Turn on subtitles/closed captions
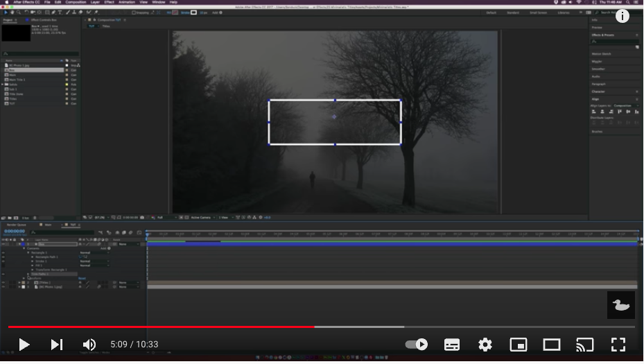644x364 pixels. (452, 345)
